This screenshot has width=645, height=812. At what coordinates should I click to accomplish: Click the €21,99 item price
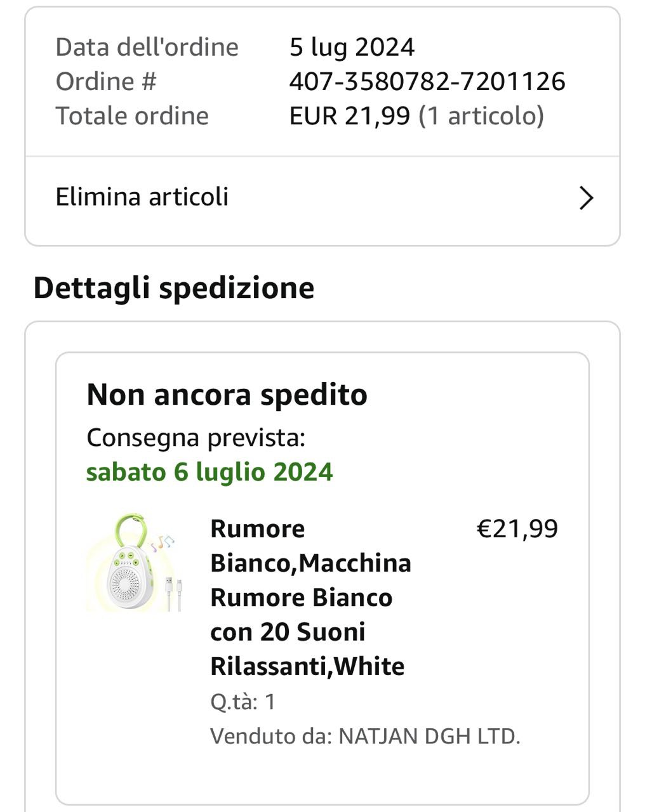click(x=517, y=528)
